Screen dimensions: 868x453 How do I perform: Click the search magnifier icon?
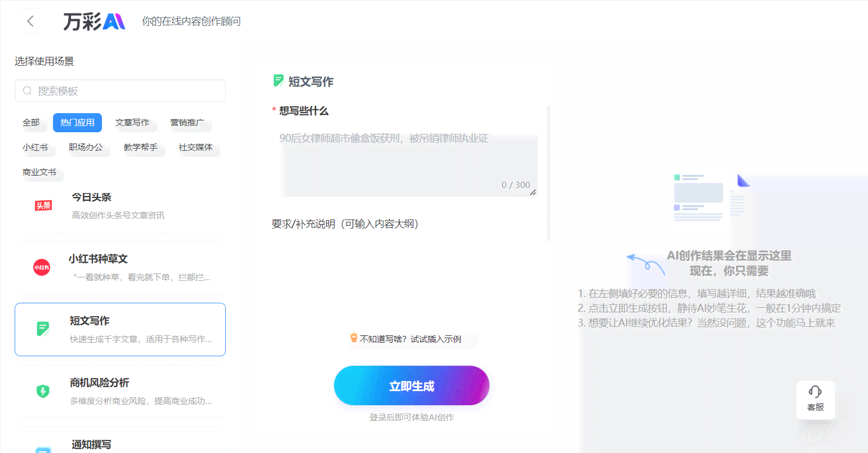[x=27, y=91]
